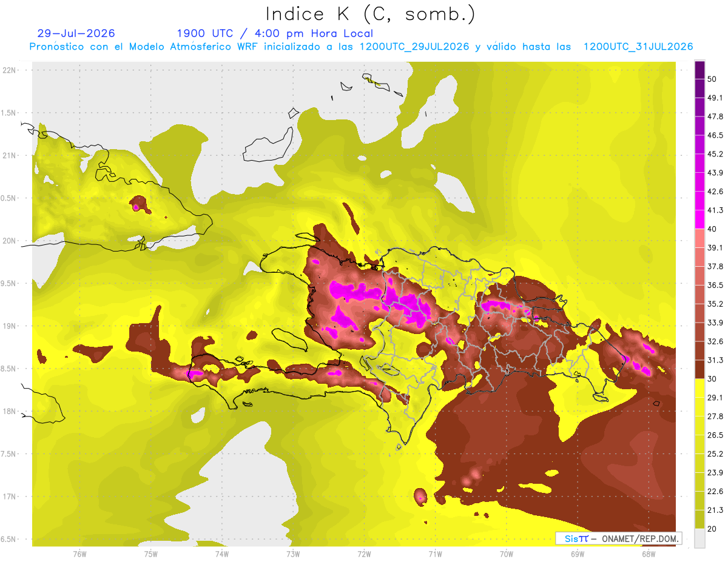Image resolution: width=728 pixels, height=562 pixels.
Task: Click the legend value '39.1'
Action: point(715,248)
